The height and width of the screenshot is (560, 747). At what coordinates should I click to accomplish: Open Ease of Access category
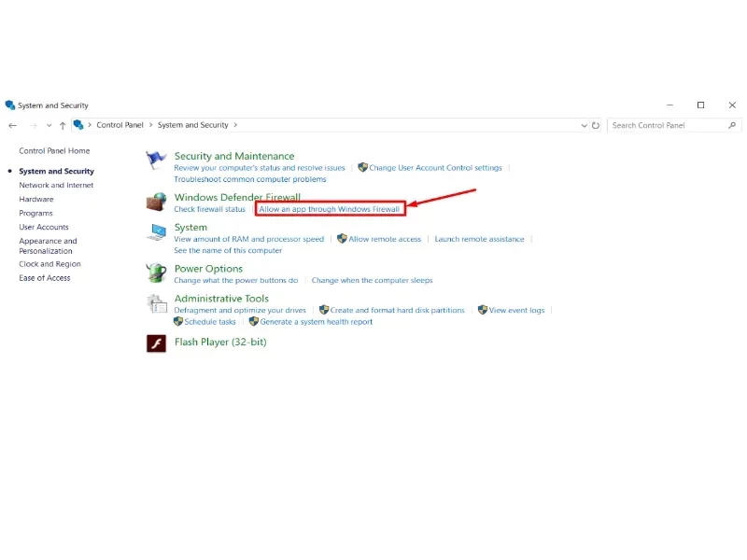click(x=44, y=278)
